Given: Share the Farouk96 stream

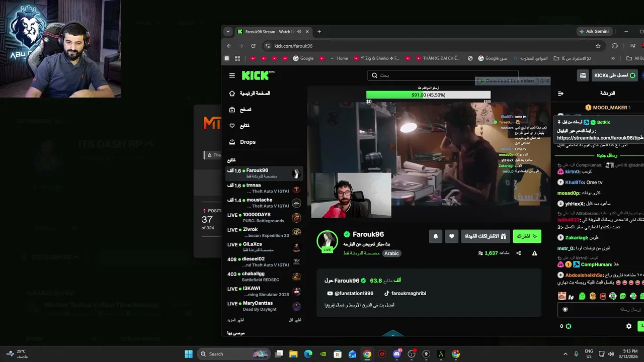Looking at the screenshot, I should point(519,253).
